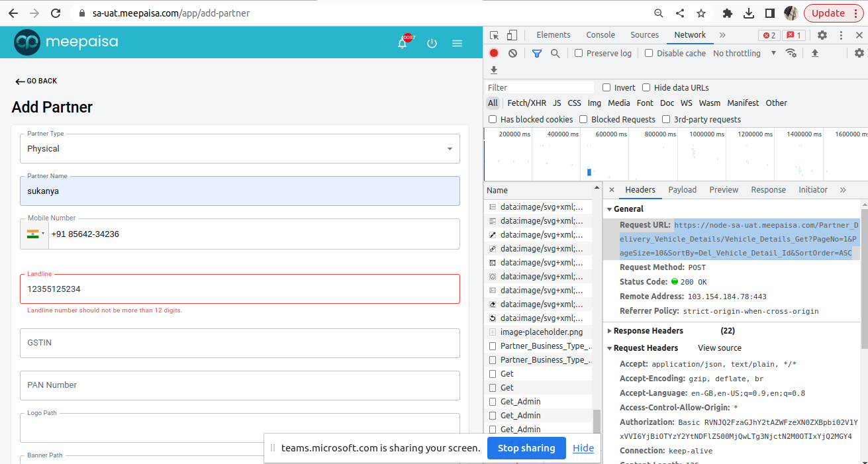
Task: Clear the network log
Action: 512,53
